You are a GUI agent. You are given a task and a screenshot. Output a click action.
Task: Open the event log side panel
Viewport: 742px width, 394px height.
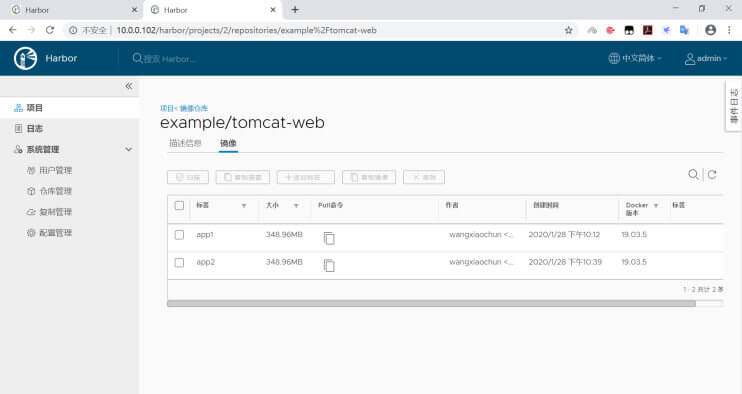pos(734,106)
